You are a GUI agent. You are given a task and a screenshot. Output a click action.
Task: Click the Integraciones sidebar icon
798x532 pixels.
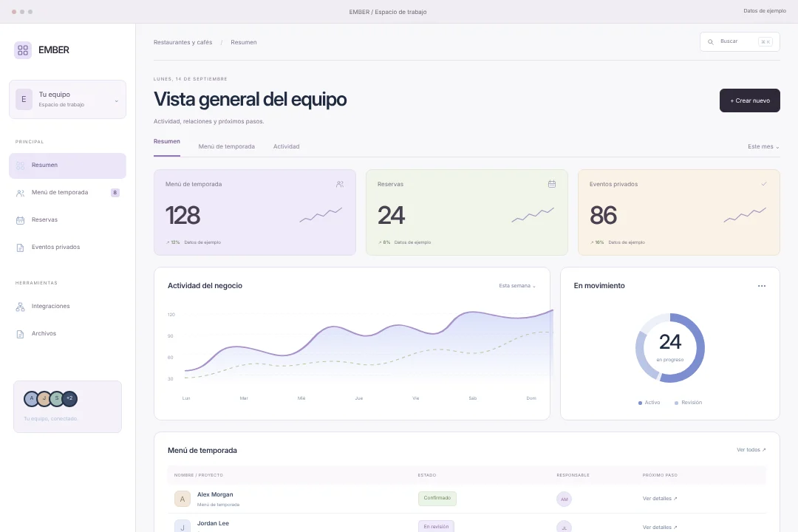[x=21, y=307]
